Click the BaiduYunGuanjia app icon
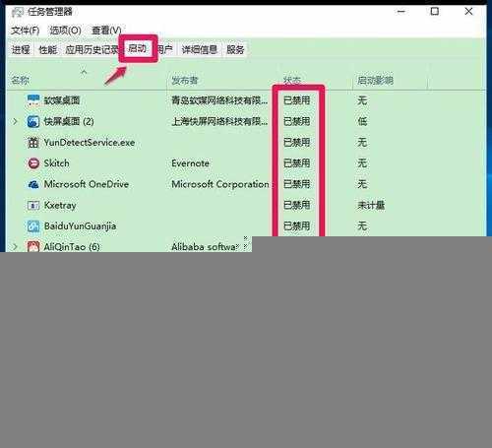Image resolution: width=492 pixels, height=448 pixels. point(33,226)
